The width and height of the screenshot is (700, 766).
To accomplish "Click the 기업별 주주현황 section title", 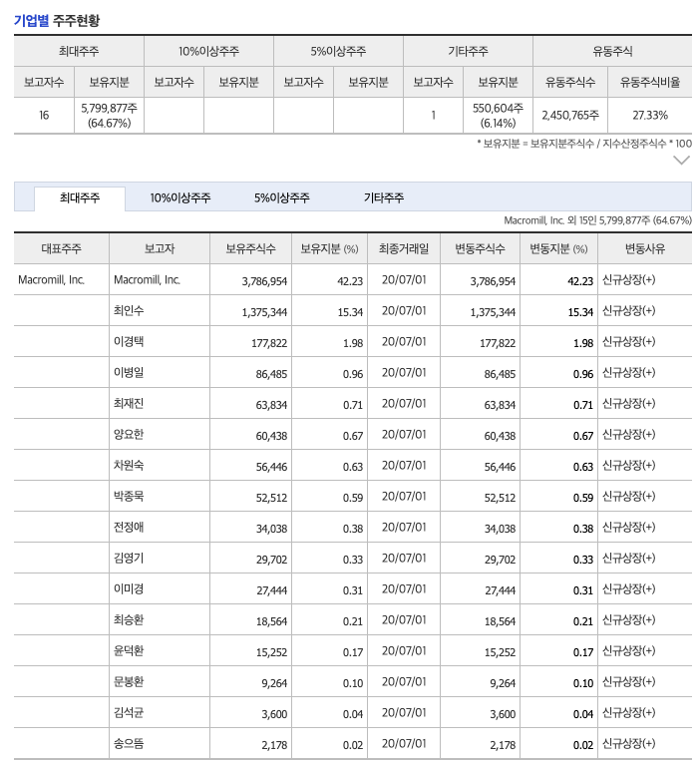I will pos(57,21).
